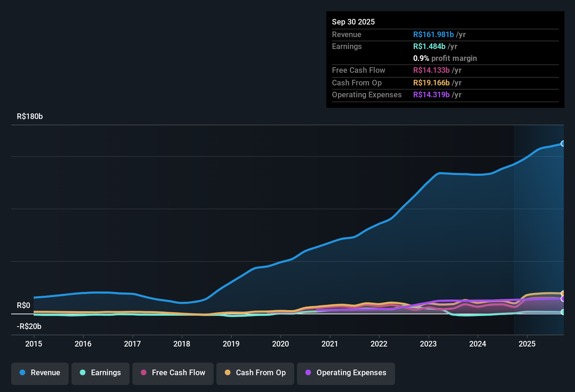The width and height of the screenshot is (575, 392).
Task: Click the 0.9% profit margin text
Action: pyautogui.click(x=445, y=58)
